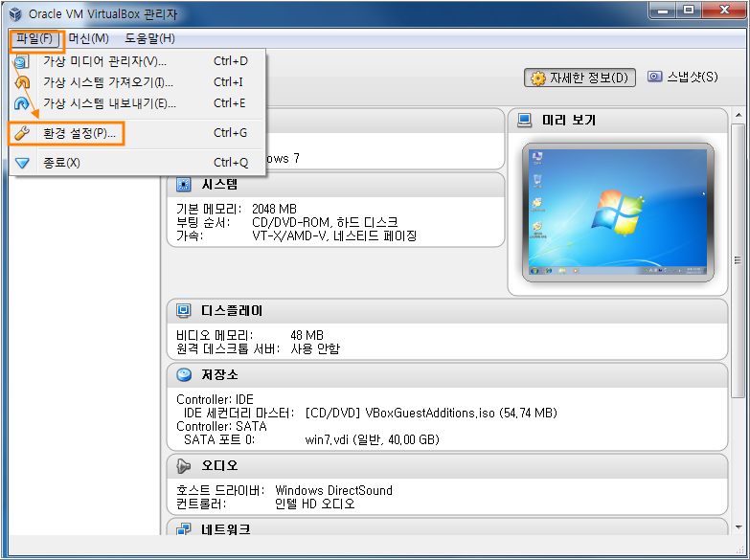The image size is (750, 560).
Task: Click the vertical scrollbar thumb
Action: (x=739, y=260)
